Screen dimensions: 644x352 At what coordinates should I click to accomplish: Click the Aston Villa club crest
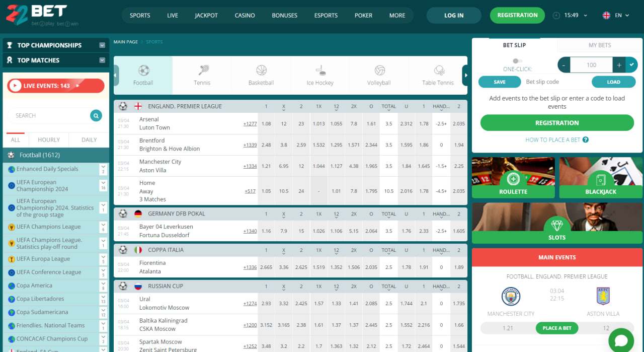click(603, 296)
